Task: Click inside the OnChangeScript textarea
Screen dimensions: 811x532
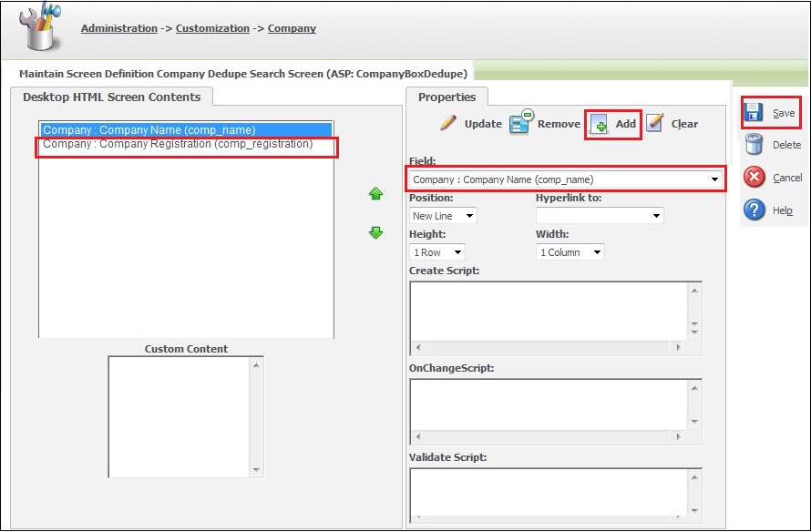Action: click(x=549, y=404)
